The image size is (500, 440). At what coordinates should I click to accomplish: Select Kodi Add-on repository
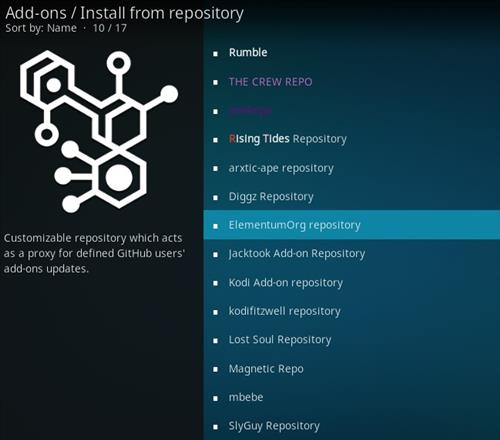[352, 283]
